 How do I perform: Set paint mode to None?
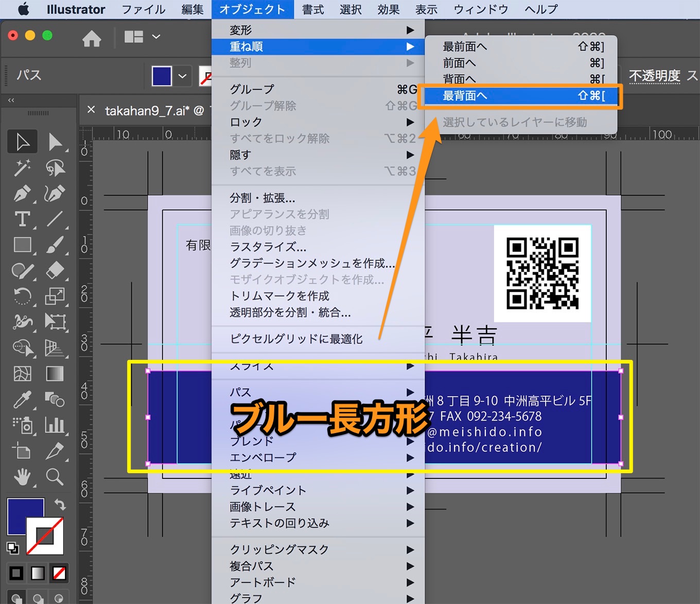[x=59, y=573]
